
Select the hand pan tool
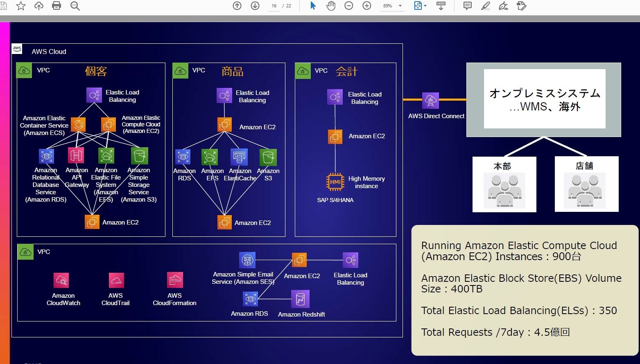click(x=331, y=6)
